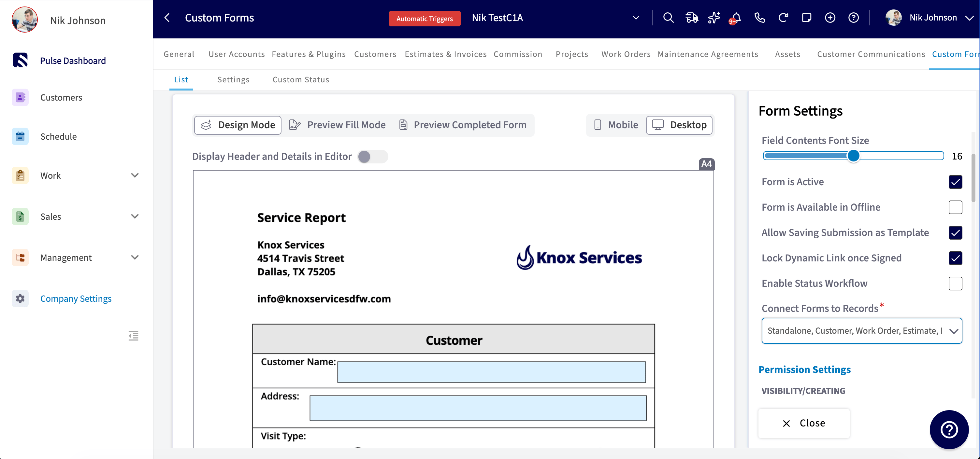The image size is (980, 459).
Task: Click the plus circle add icon
Action: click(x=830, y=18)
